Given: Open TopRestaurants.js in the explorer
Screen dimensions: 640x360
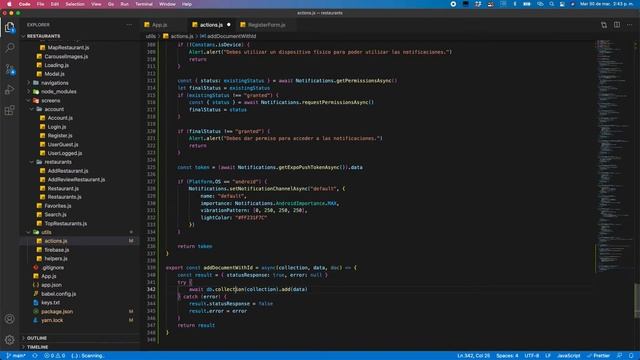Looking at the screenshot, I should pyautogui.click(x=66, y=224).
